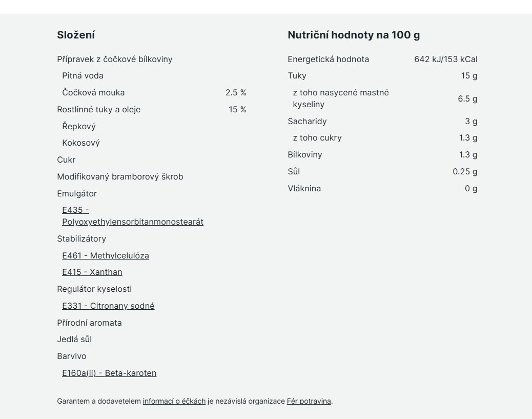
Task: Open the E331 Citronany sodné link
Action: pos(108,306)
